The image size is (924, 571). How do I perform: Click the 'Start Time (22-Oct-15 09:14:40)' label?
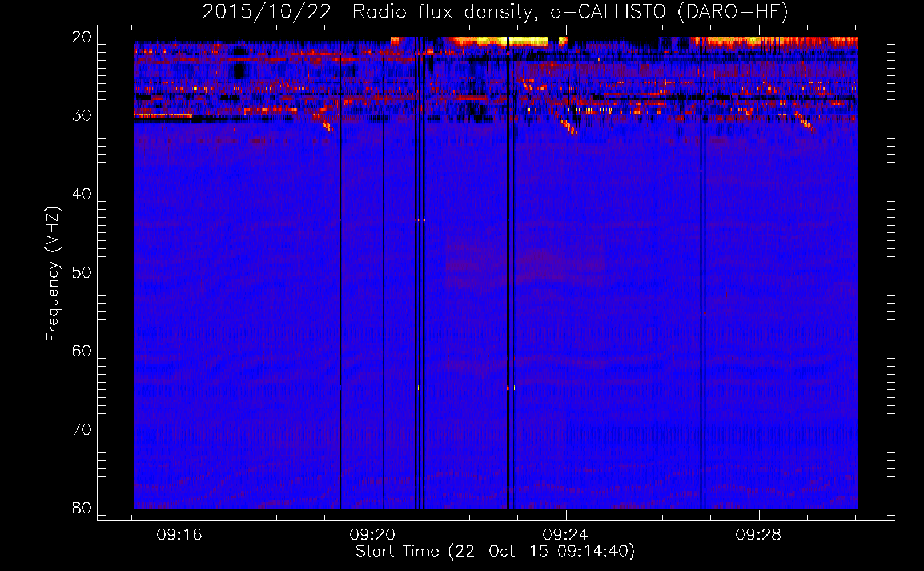tap(495, 552)
